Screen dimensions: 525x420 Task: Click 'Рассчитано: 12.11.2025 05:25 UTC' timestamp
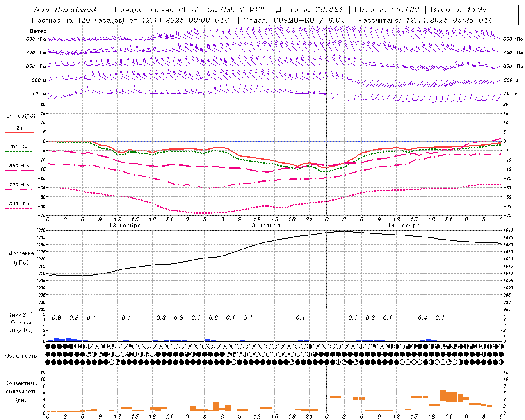click(426, 20)
